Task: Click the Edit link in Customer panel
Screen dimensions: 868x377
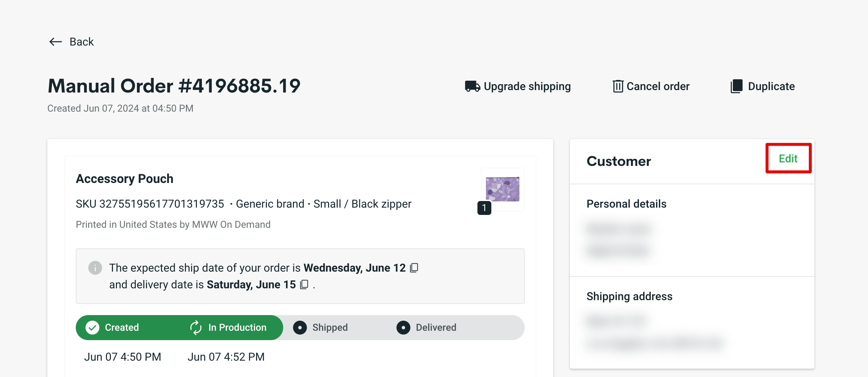Action: click(788, 159)
